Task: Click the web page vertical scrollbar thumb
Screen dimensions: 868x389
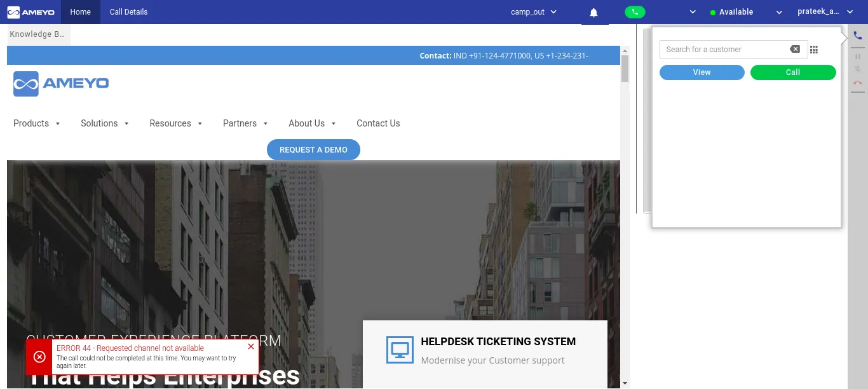Action: point(625,69)
